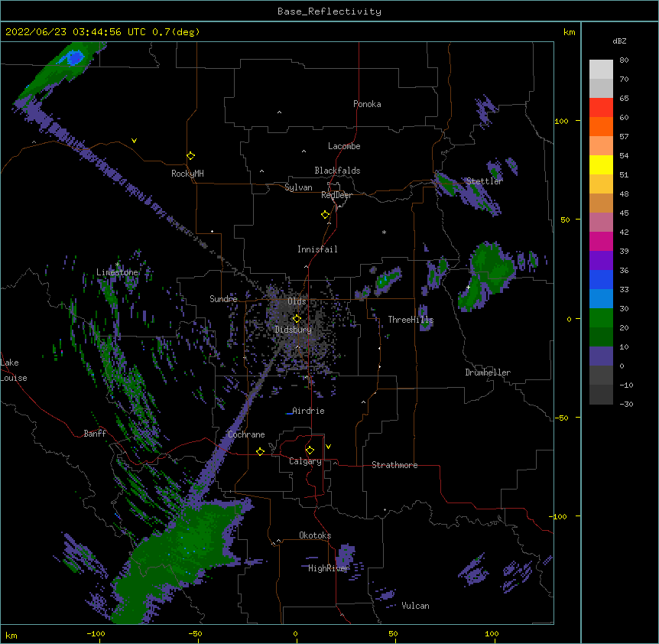Click the Drumheller label

tap(488, 372)
